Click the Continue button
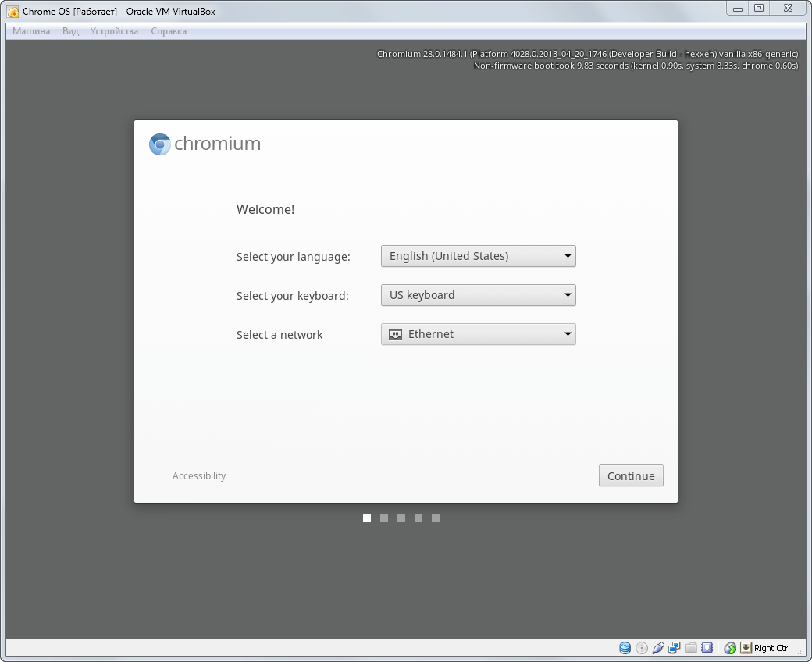The width and height of the screenshot is (812, 662). [x=631, y=475]
